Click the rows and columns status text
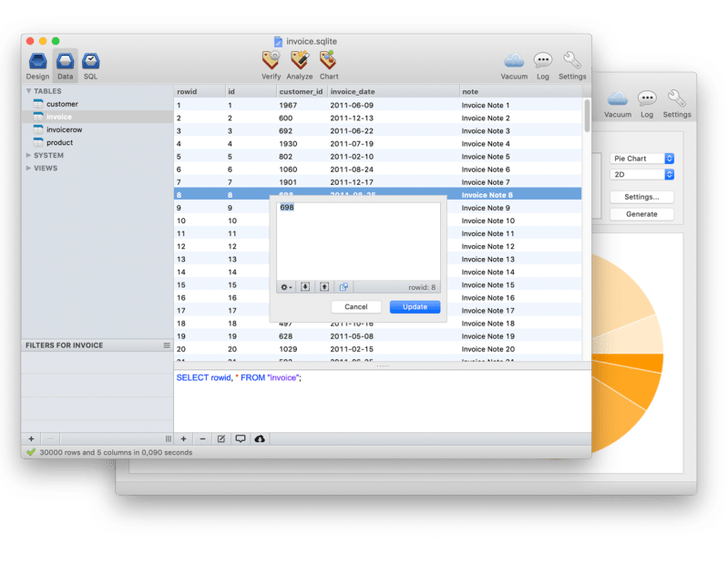The height and width of the screenshot is (576, 728). pyautogui.click(x=116, y=452)
